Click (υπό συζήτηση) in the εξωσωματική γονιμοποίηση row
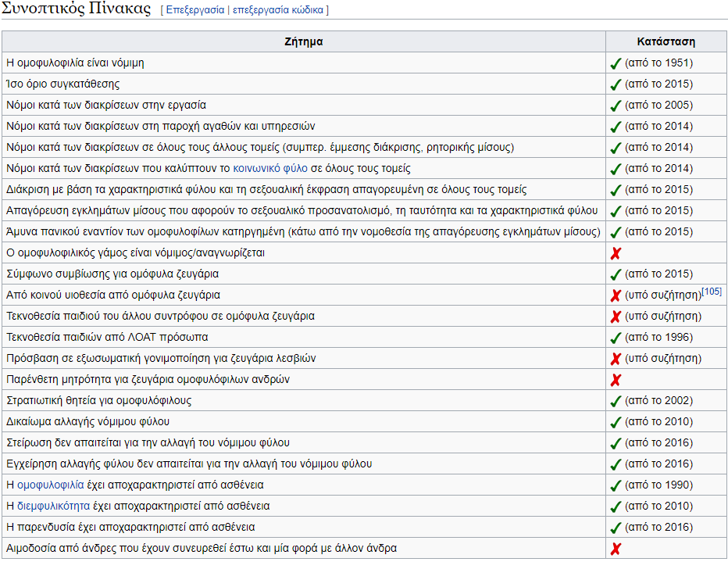The height and width of the screenshot is (562, 728). pyautogui.click(x=663, y=358)
